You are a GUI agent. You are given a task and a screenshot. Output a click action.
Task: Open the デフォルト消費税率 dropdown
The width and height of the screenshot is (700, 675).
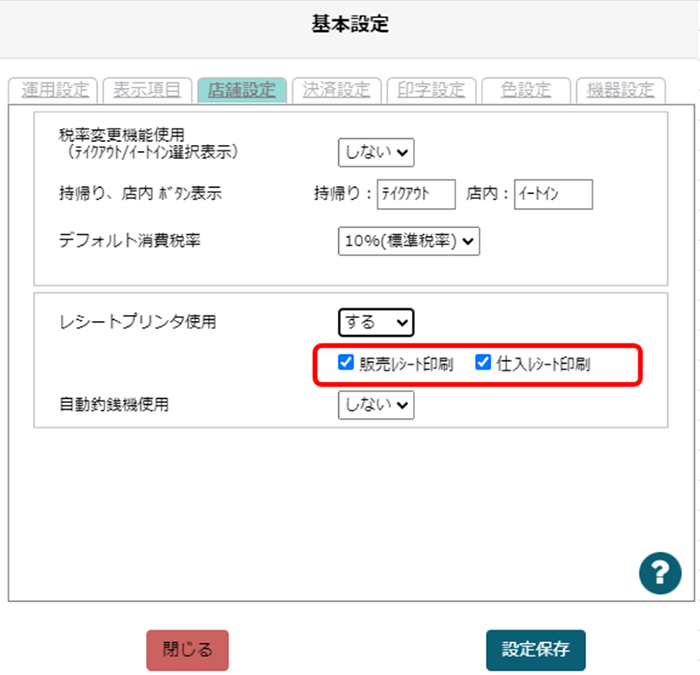pos(408,241)
